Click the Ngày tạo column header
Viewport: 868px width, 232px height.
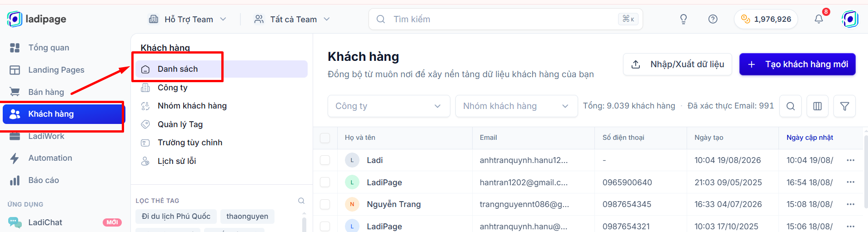(708, 138)
